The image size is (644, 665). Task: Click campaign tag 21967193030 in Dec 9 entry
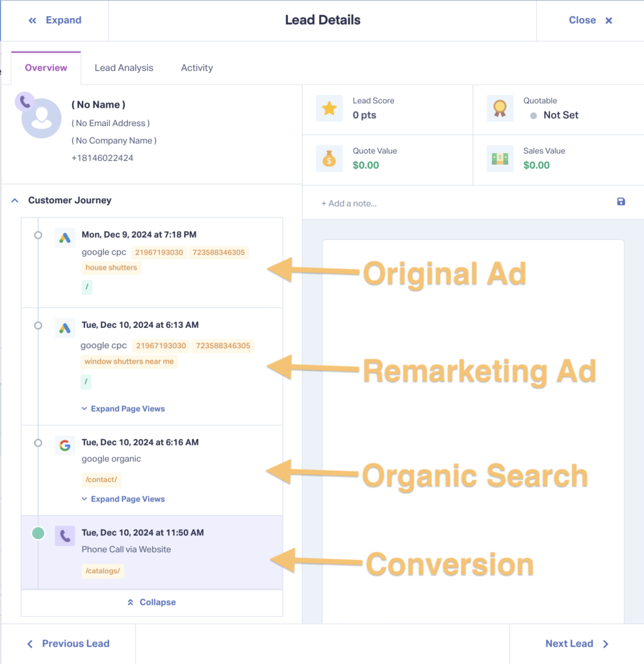point(159,253)
